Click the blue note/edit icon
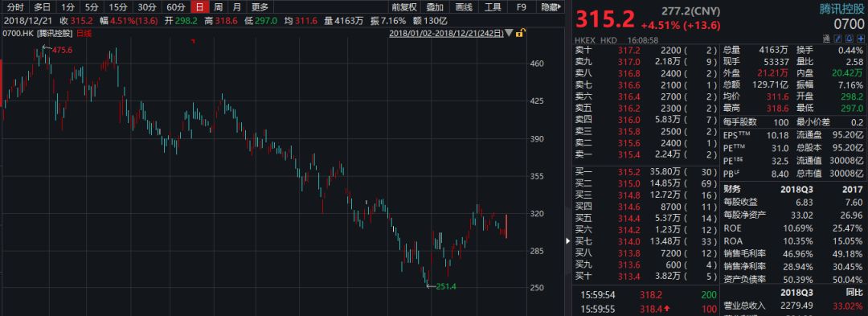This screenshot has height=316, width=868. click(837, 39)
